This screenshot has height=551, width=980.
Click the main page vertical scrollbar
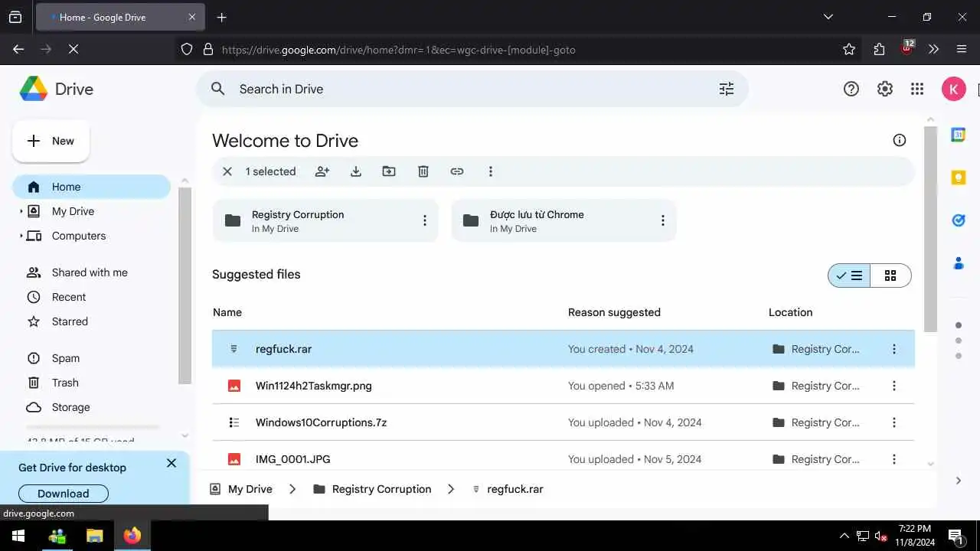click(930, 230)
